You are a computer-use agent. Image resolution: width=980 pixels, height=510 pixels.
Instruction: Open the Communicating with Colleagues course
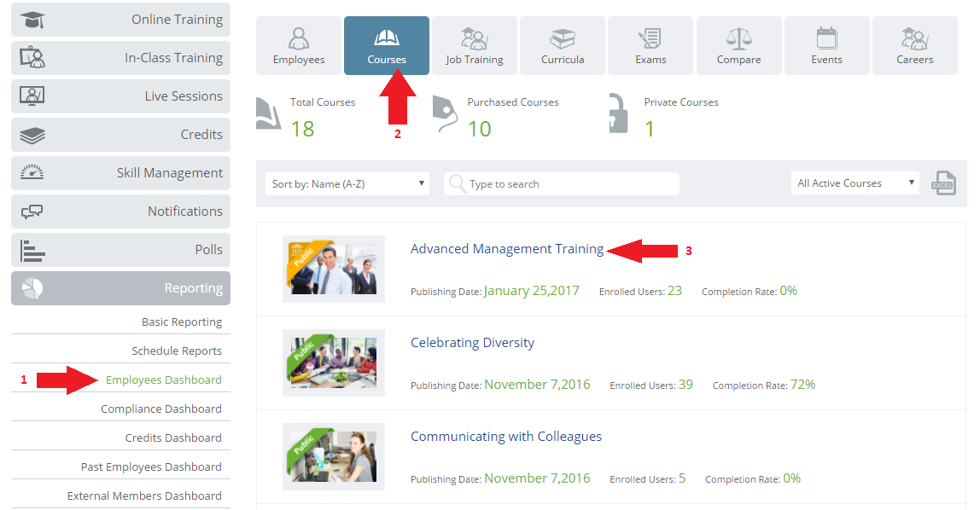[506, 437]
